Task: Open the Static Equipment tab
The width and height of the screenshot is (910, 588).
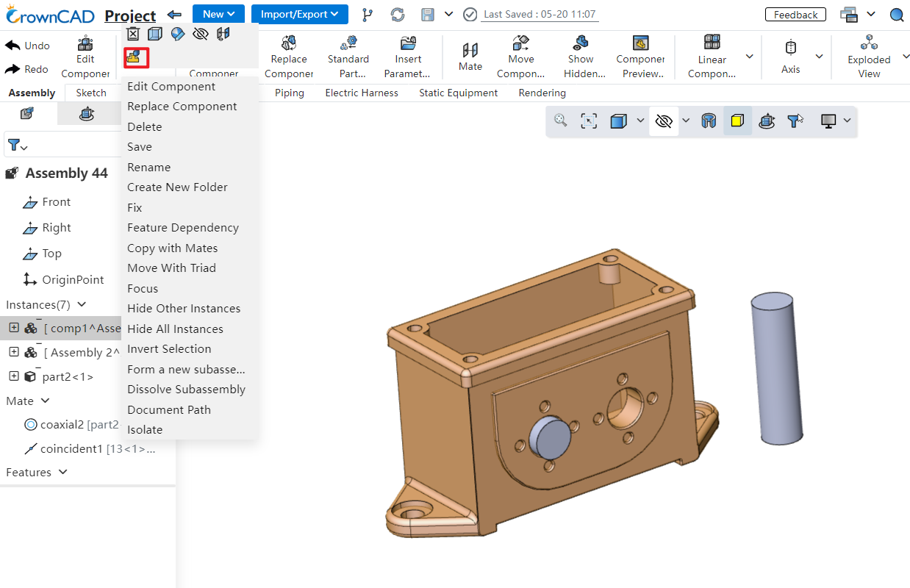Action: pos(458,93)
